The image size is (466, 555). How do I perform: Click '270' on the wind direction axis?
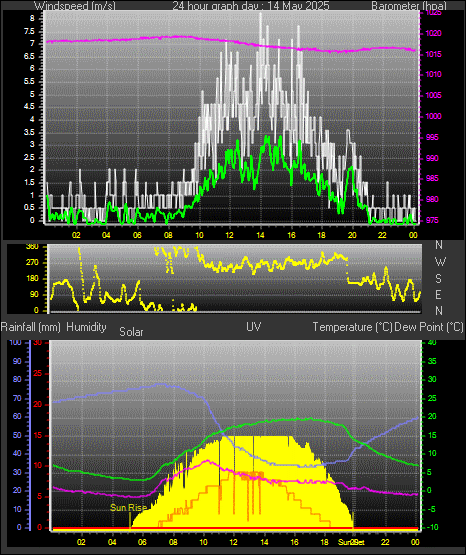32,263
